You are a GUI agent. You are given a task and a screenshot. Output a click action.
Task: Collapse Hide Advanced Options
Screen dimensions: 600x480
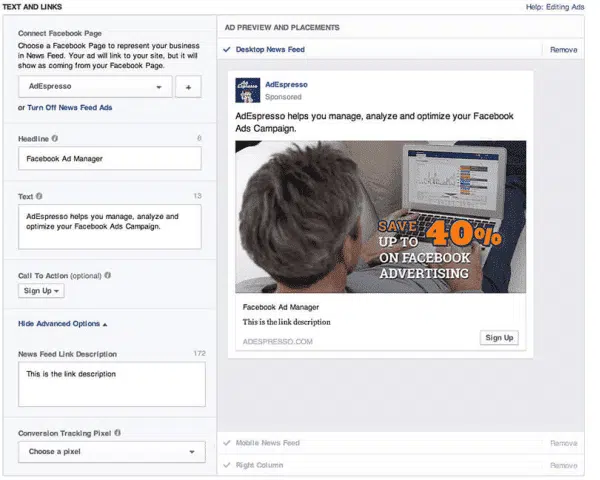(x=60, y=323)
